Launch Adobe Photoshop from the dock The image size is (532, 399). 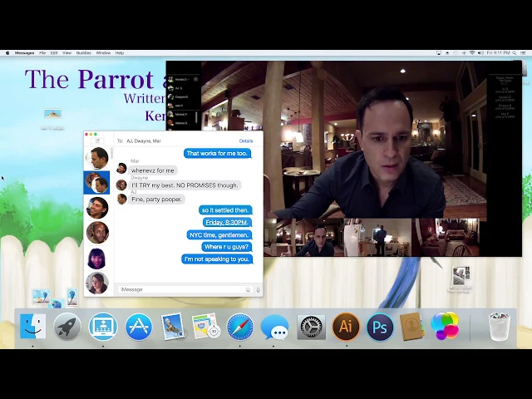click(380, 327)
